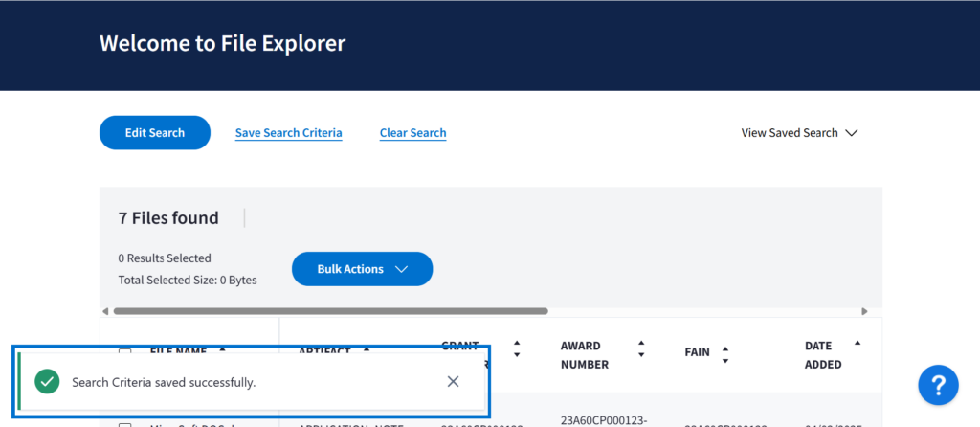Viewport: 980px width, 427px height.
Task: Open the blue help question mark button
Action: (938, 385)
